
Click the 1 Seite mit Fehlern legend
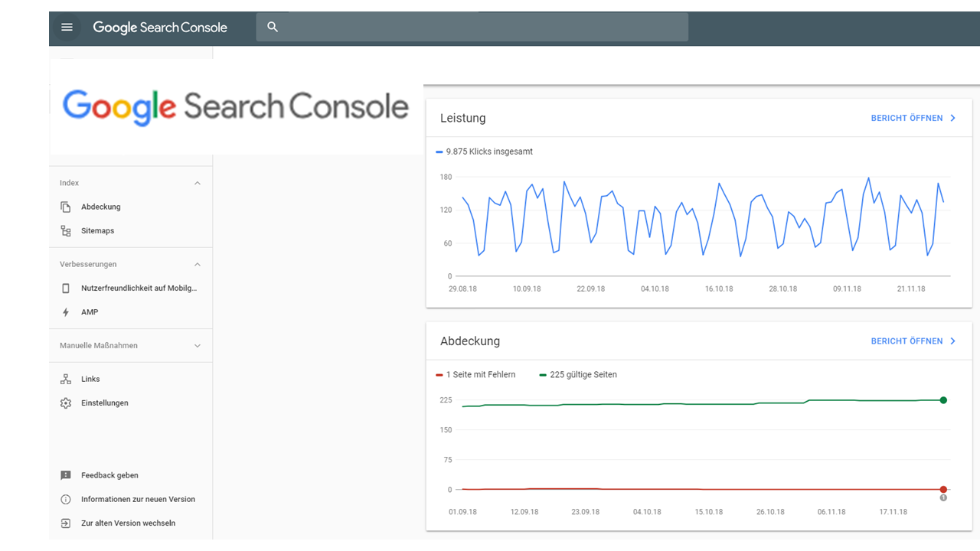(x=475, y=374)
